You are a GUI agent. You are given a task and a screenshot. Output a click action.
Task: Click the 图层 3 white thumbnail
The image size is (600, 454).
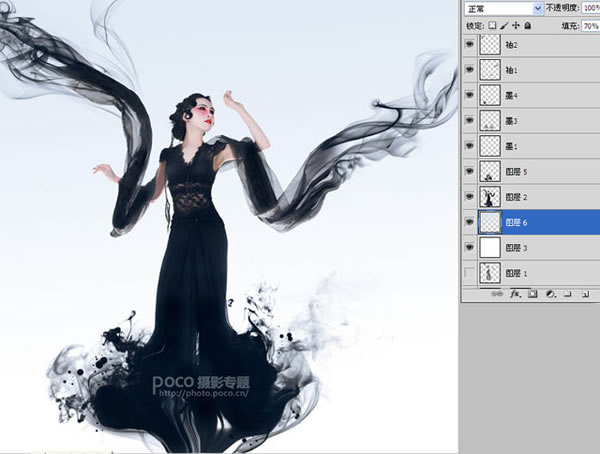pyautogui.click(x=490, y=247)
